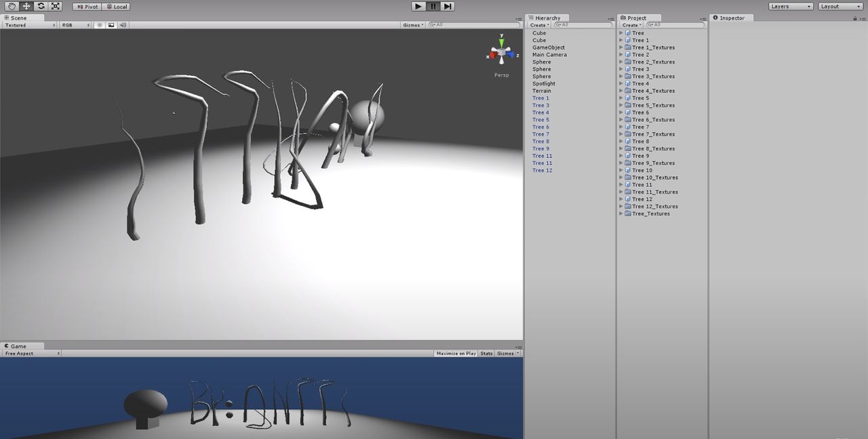Screen dimensions: 868x439
Task: Click the Hierarchy search field
Action: [x=586, y=25]
